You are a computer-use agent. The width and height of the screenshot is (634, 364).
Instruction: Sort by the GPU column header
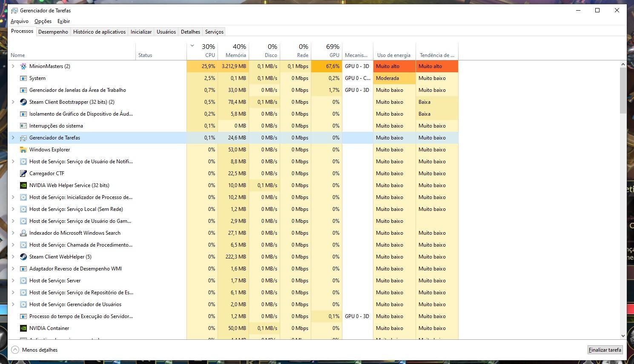click(x=327, y=51)
